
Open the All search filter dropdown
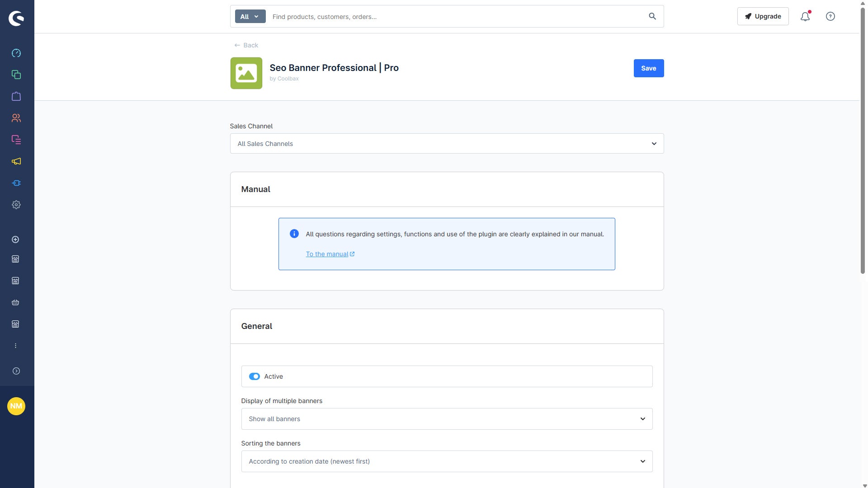click(x=250, y=16)
